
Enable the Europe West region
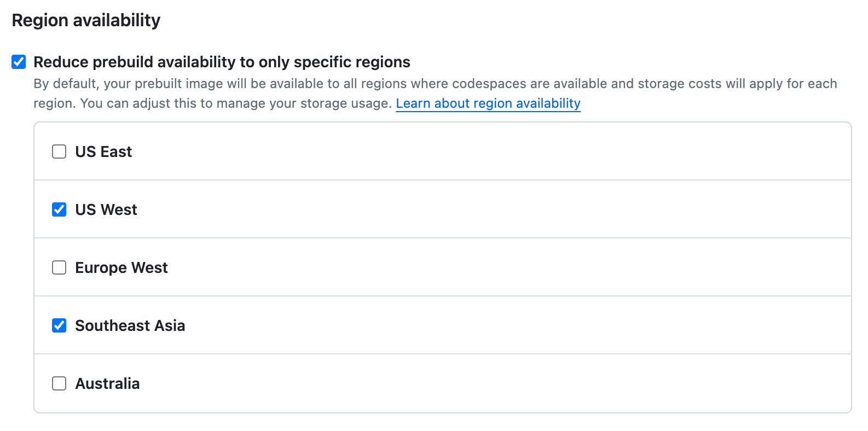coord(59,267)
